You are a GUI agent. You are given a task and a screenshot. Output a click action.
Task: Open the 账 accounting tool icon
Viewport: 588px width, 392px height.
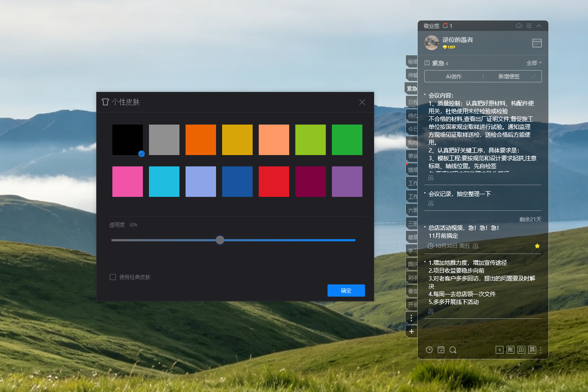[x=510, y=350]
